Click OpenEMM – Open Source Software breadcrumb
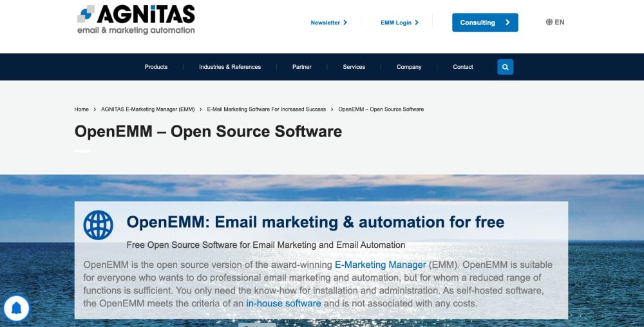644x327 pixels. (381, 109)
